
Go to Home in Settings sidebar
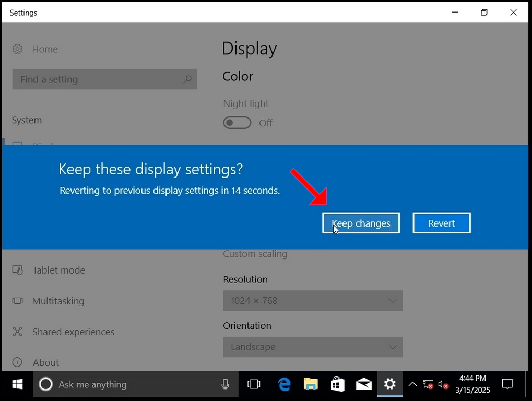(x=45, y=49)
